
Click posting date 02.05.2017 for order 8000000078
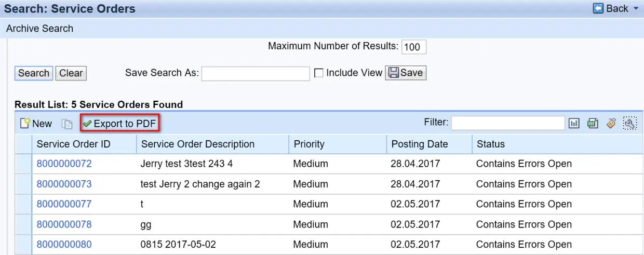click(x=415, y=224)
